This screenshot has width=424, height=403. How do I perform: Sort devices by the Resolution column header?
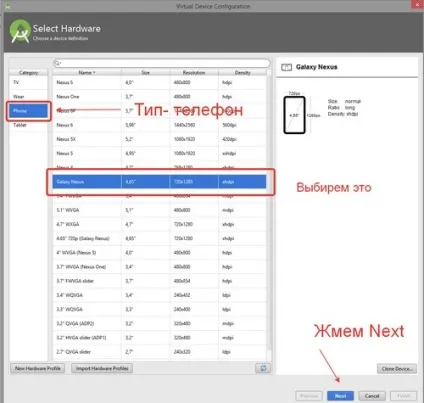point(194,72)
